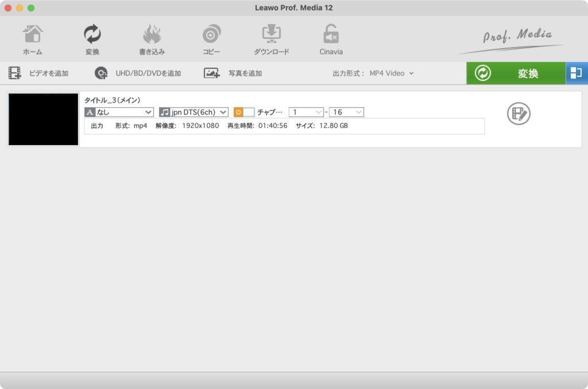Click 写真を追加 to add photos

[233, 73]
